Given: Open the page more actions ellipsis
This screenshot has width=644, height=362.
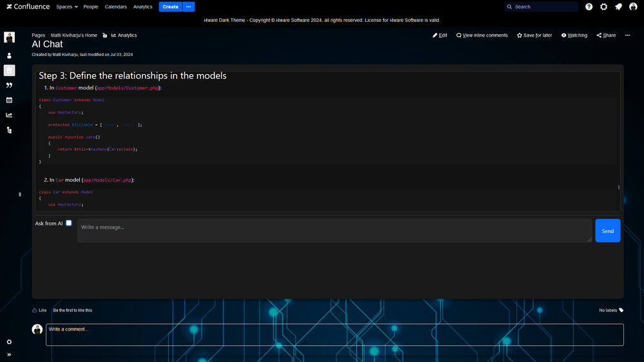Looking at the screenshot, I should [x=628, y=35].
